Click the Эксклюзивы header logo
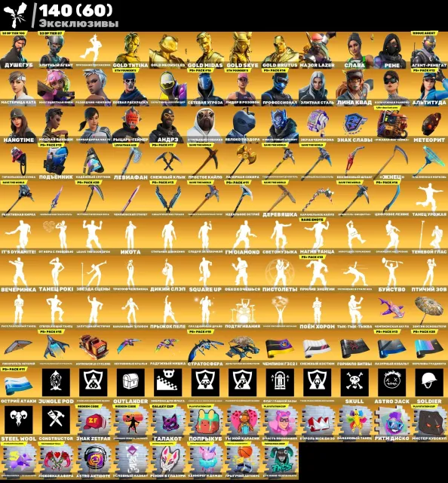The height and width of the screenshot is (483, 448). pyautogui.click(x=15, y=15)
